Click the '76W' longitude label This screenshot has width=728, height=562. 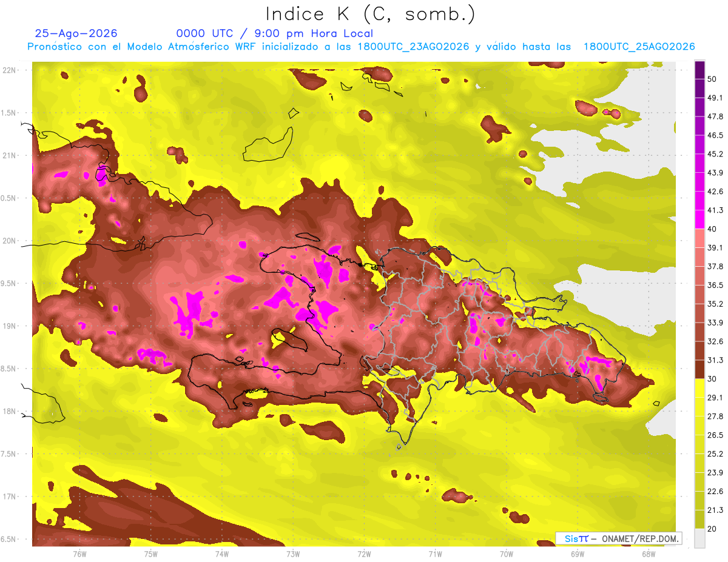pyautogui.click(x=79, y=554)
